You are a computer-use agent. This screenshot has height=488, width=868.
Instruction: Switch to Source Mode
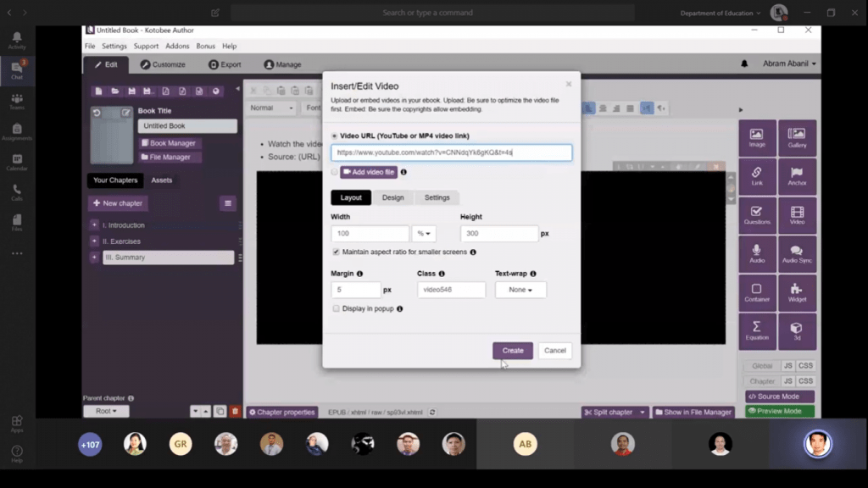[x=780, y=396]
